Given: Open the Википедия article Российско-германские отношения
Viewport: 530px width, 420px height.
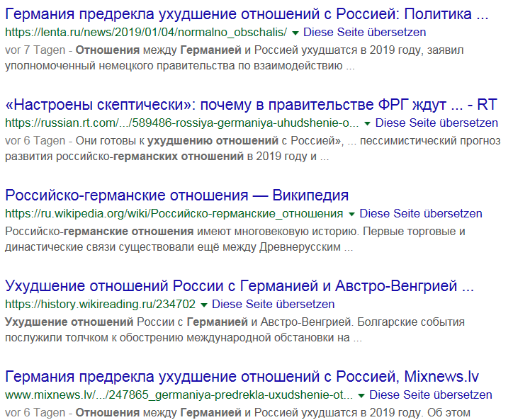Looking at the screenshot, I should 177,195.
